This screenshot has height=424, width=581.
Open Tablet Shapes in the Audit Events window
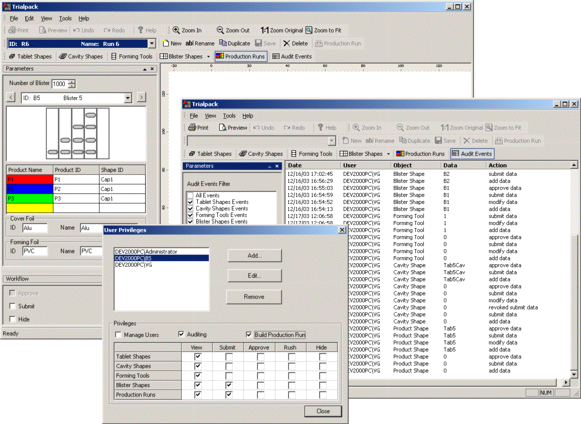(210, 153)
